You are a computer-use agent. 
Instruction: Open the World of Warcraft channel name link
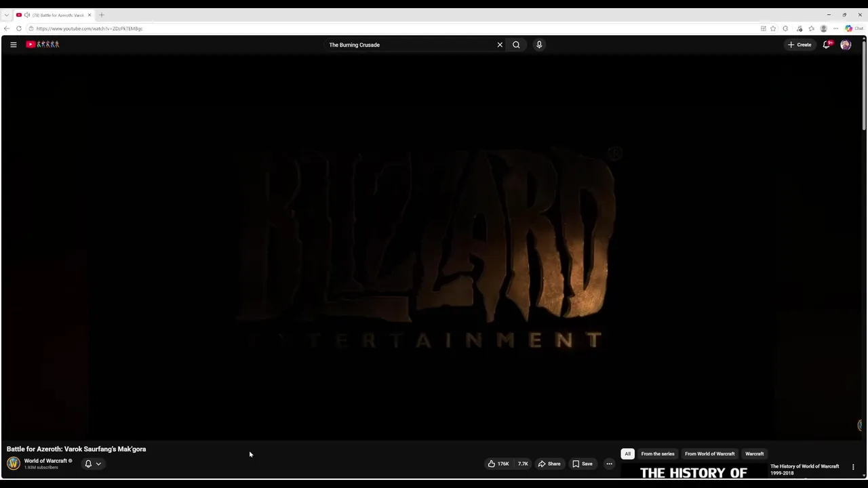click(45, 461)
